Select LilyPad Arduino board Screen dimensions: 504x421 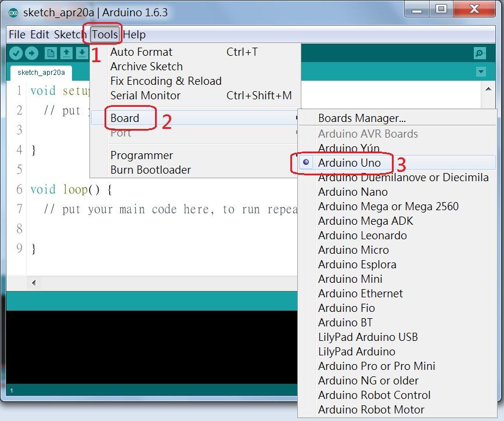(398, 351)
